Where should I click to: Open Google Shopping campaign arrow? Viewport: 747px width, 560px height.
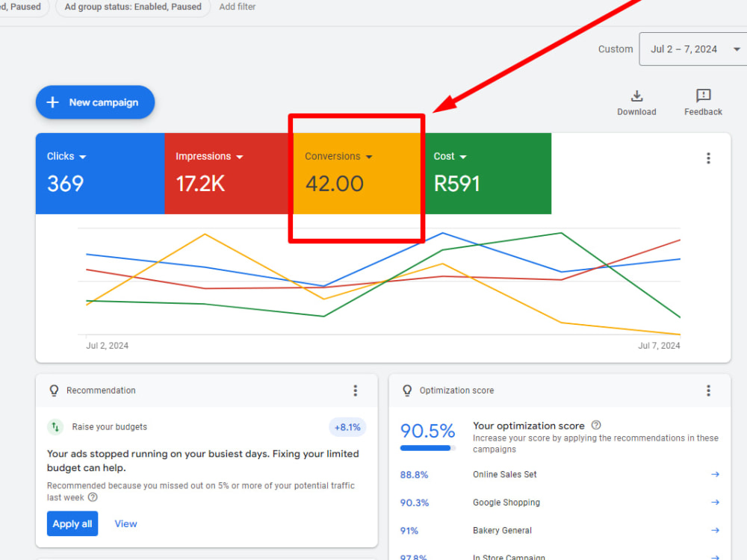[715, 503]
